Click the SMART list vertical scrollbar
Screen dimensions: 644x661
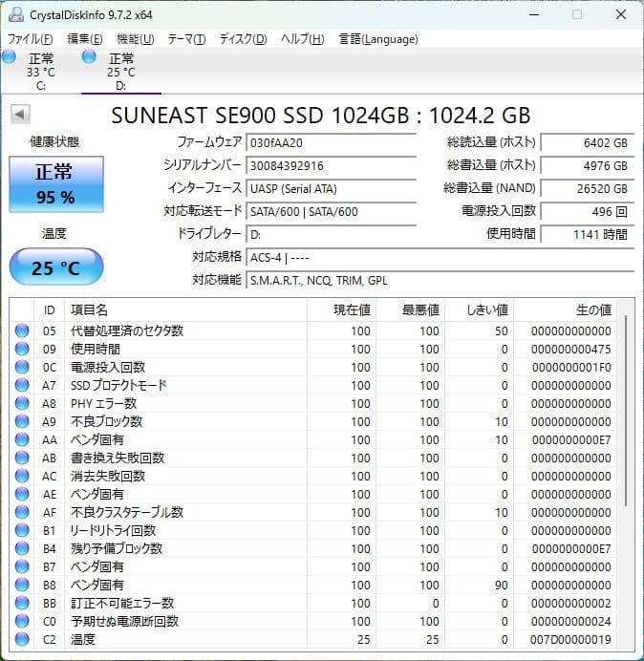(x=626, y=411)
